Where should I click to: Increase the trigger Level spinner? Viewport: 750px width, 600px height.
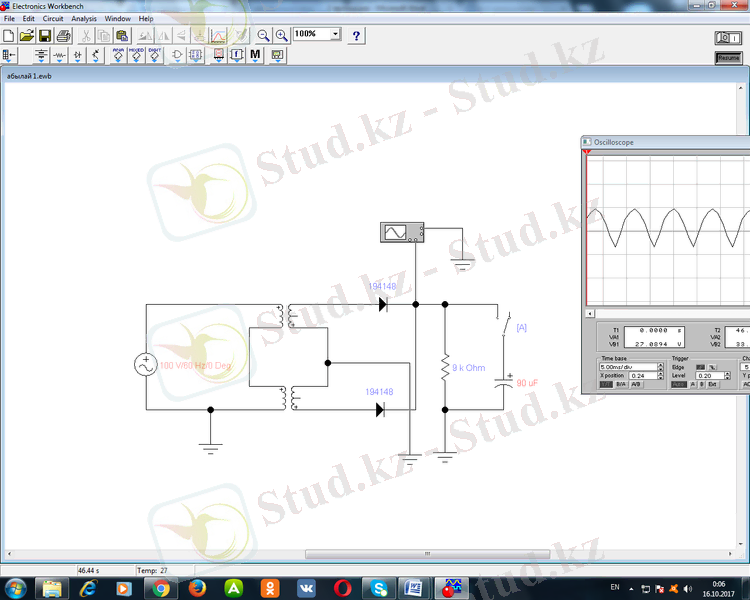click(x=725, y=374)
